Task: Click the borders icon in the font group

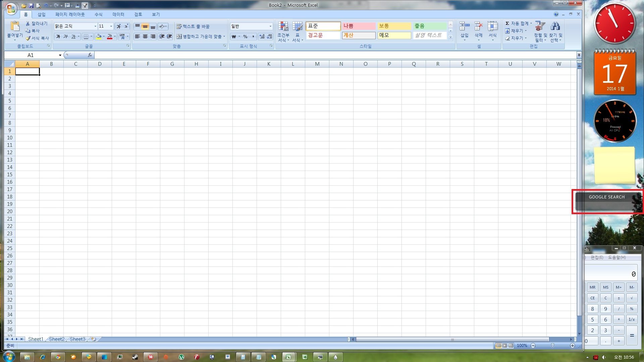Action: pyautogui.click(x=86, y=37)
